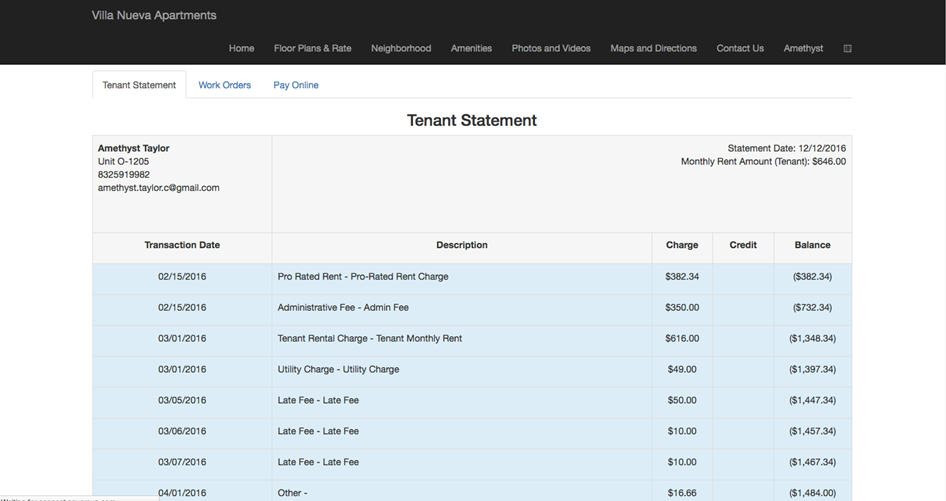
Task: Click the Charge column header
Action: click(682, 245)
